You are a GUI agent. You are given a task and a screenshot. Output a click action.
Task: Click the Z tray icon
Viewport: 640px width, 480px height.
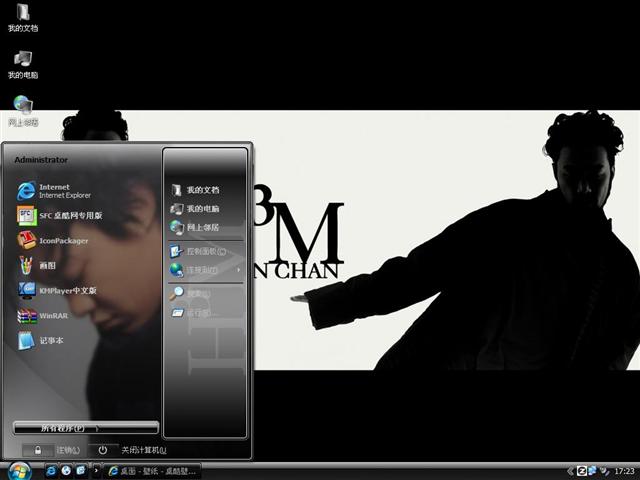582,471
